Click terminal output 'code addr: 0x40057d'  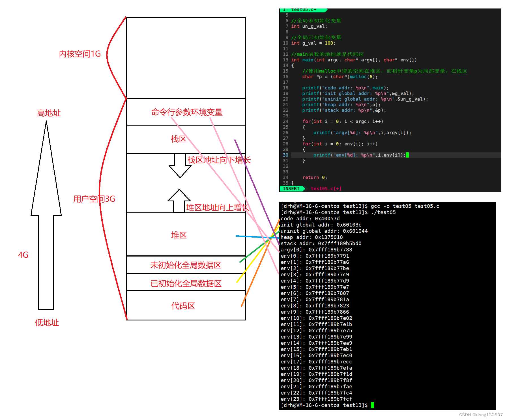point(310,219)
